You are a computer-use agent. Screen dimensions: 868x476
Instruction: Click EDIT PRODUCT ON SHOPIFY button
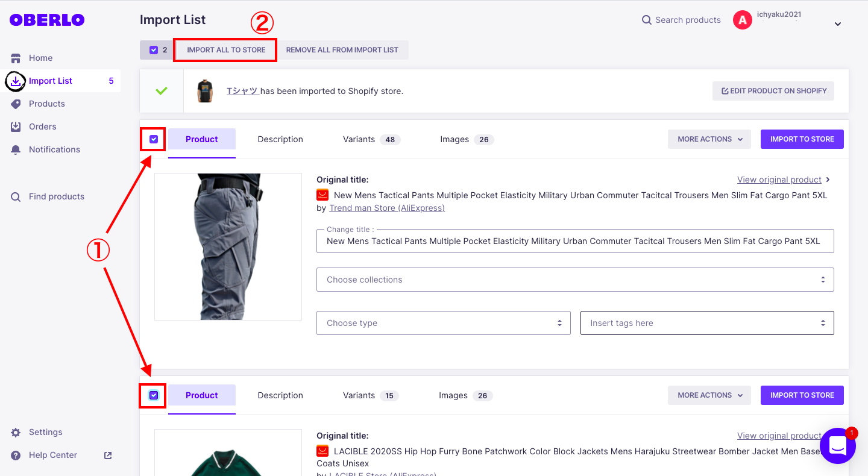(x=773, y=91)
